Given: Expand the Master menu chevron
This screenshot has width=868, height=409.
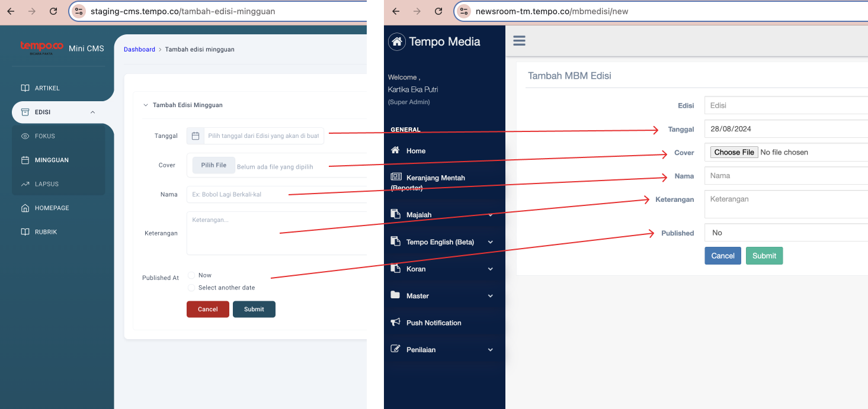Looking at the screenshot, I should tap(490, 296).
